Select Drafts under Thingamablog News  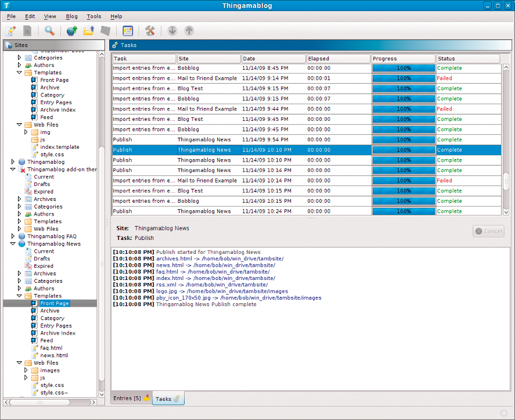pos(42,259)
